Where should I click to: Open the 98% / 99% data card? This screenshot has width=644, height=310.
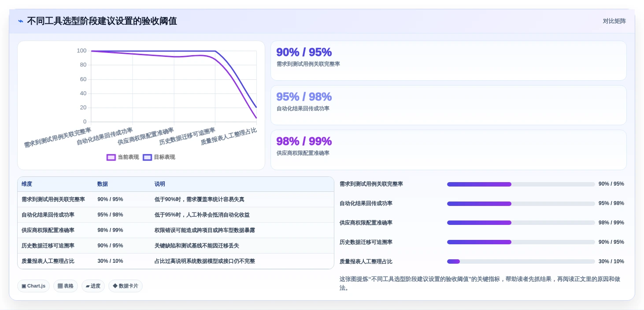click(x=448, y=150)
